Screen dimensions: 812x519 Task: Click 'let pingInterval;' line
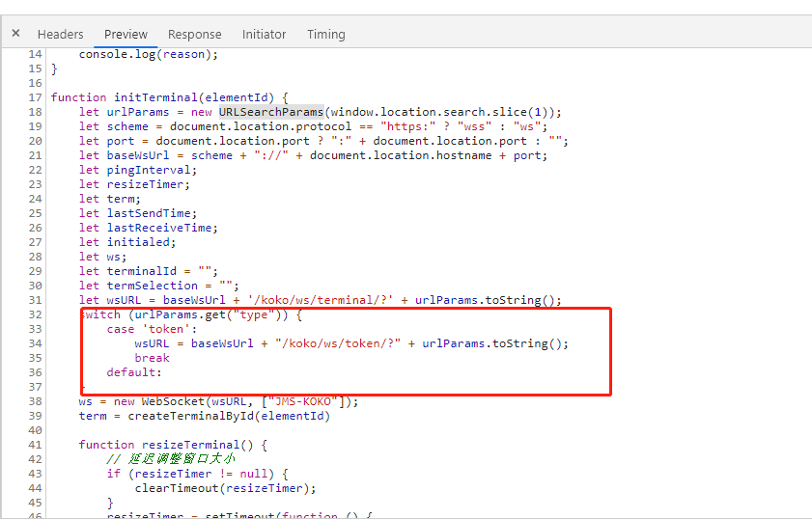(138, 170)
